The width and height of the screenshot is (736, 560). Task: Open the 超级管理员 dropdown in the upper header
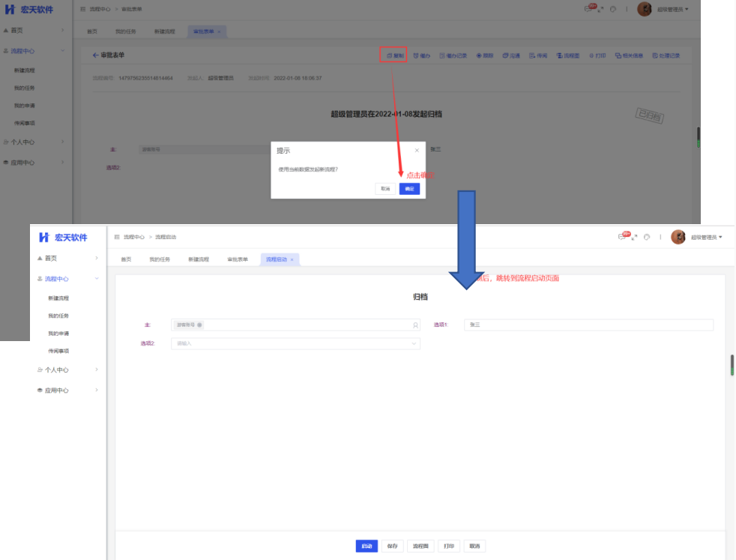pyautogui.click(x=672, y=9)
